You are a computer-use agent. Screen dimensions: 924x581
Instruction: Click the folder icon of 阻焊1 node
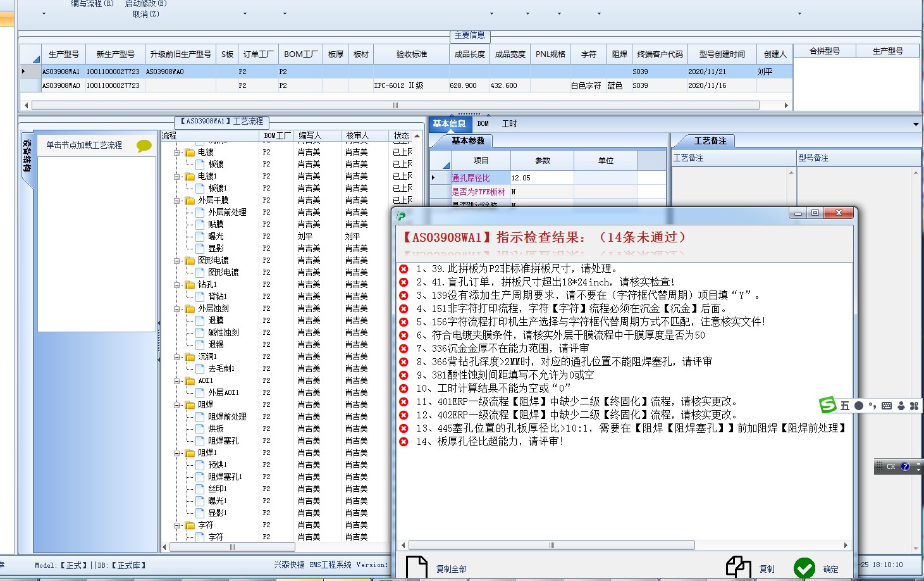pyautogui.click(x=190, y=453)
